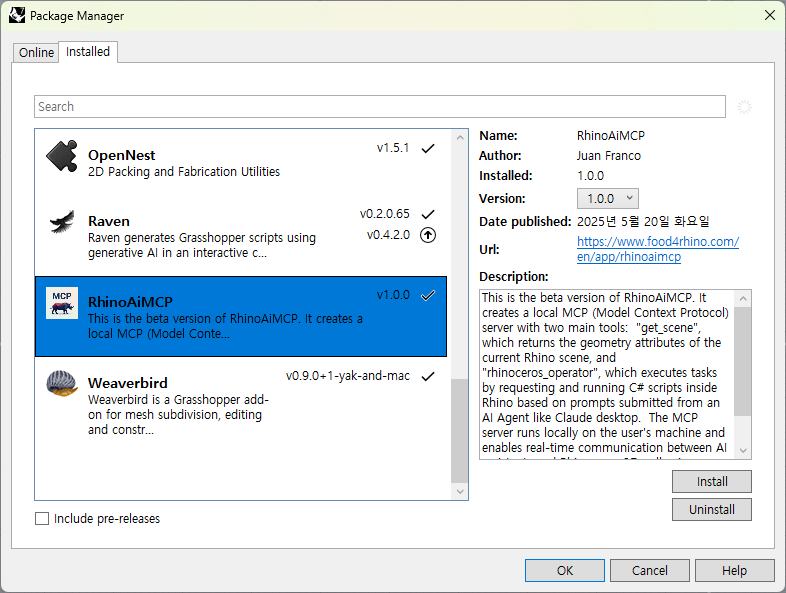
Task: Click the OpenNest installed checkmark
Action: (428, 148)
